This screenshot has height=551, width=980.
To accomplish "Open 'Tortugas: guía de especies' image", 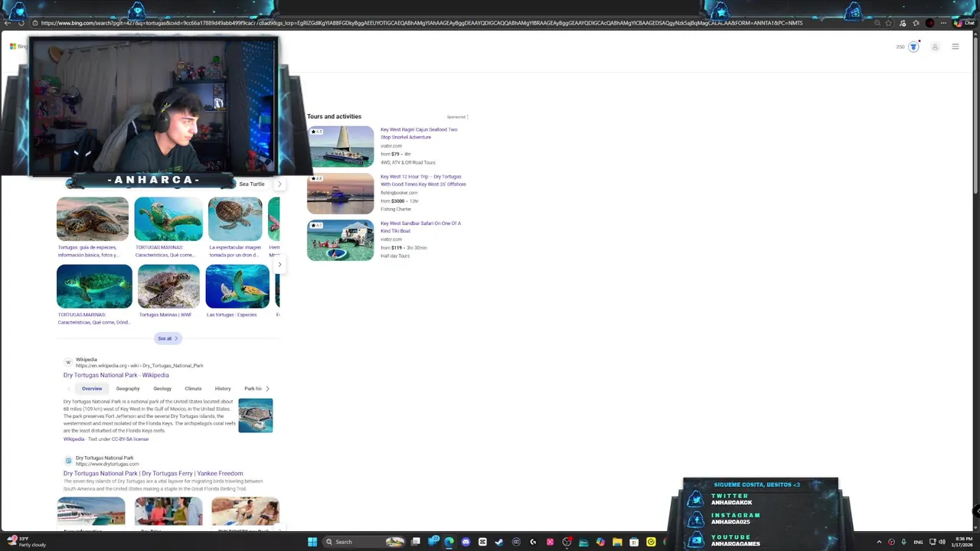I will [x=93, y=219].
